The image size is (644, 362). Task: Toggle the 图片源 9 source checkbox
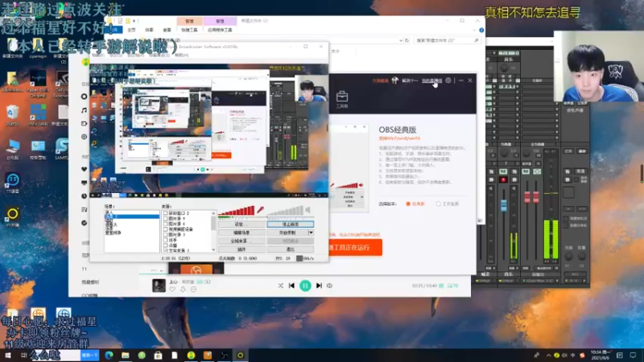(x=165, y=219)
